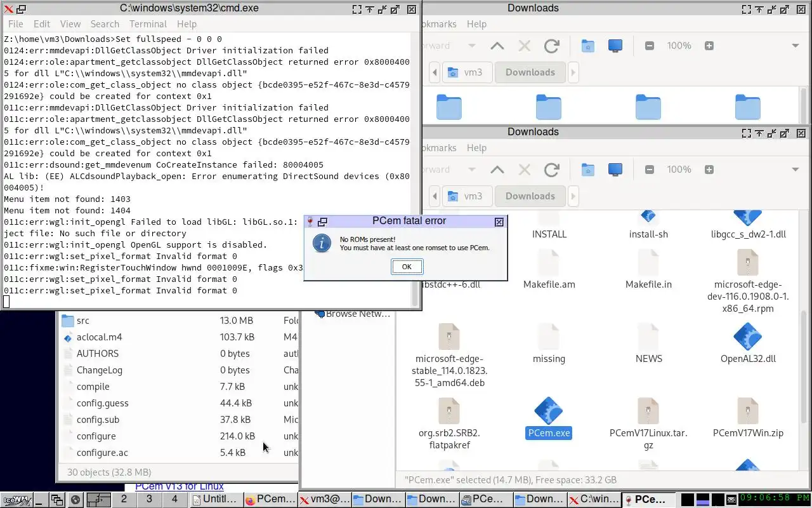
Task: Zoom out in folders-only Downloads window
Action: pos(649,46)
